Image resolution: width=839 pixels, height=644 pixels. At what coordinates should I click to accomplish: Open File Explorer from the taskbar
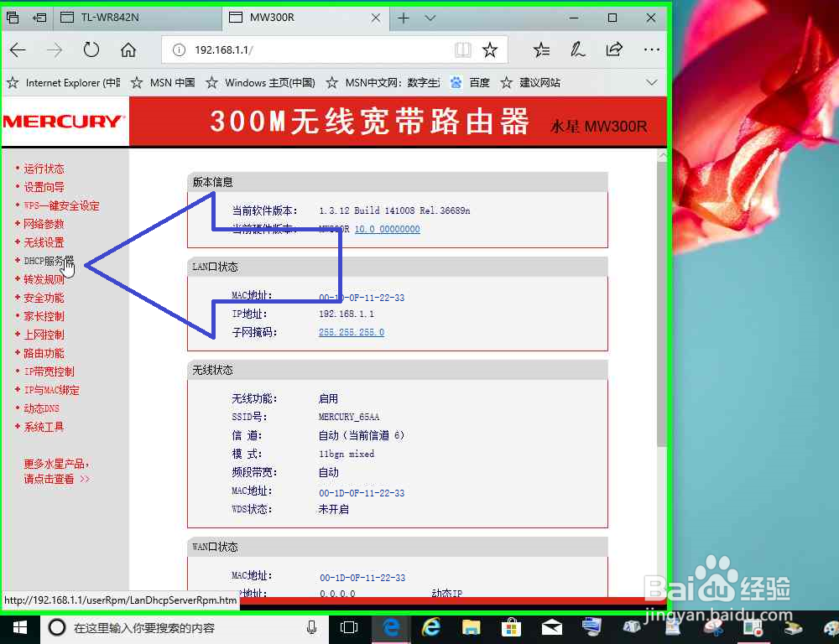[472, 627]
